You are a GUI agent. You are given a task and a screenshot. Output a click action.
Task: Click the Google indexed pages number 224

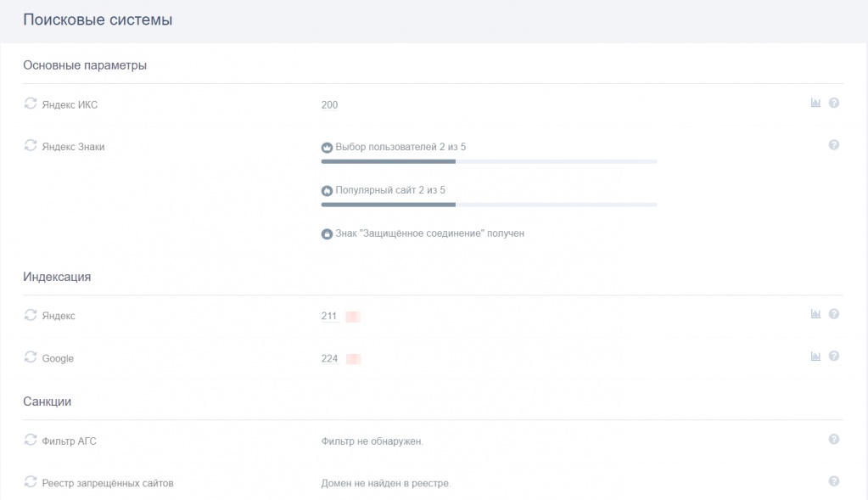point(329,359)
